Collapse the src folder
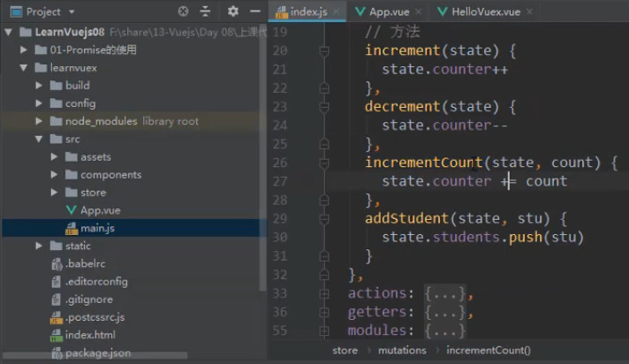The height and width of the screenshot is (364, 629). 39,139
